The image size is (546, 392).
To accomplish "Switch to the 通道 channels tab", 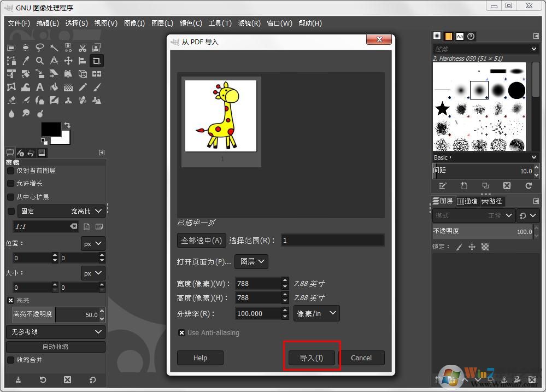I will [468, 201].
